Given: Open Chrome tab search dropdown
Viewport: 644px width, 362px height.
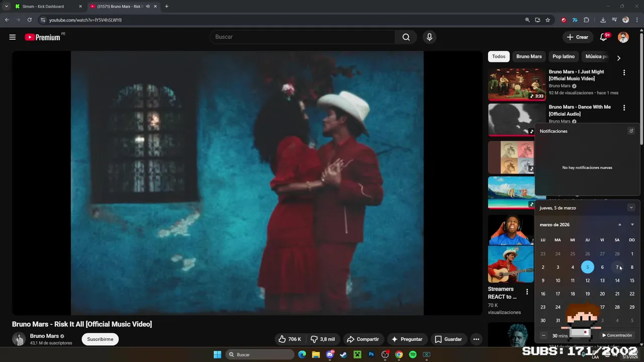Looking at the screenshot, I should 7,7.
